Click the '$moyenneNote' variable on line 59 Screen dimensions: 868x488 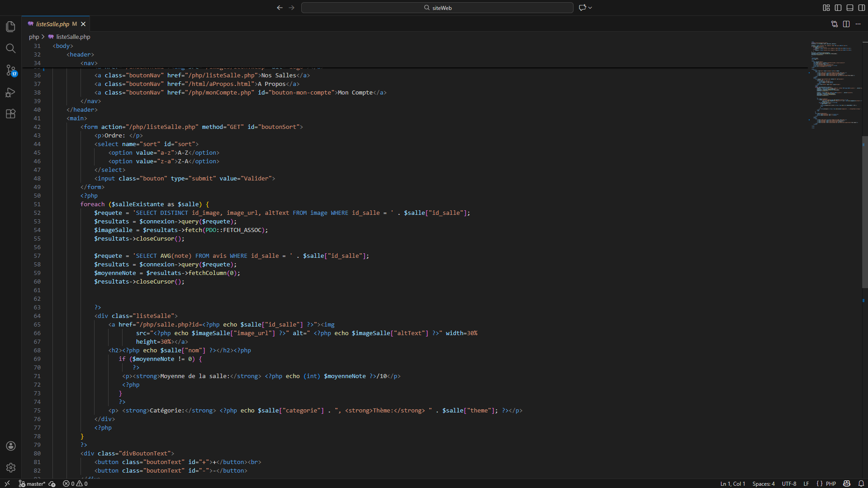coord(115,273)
